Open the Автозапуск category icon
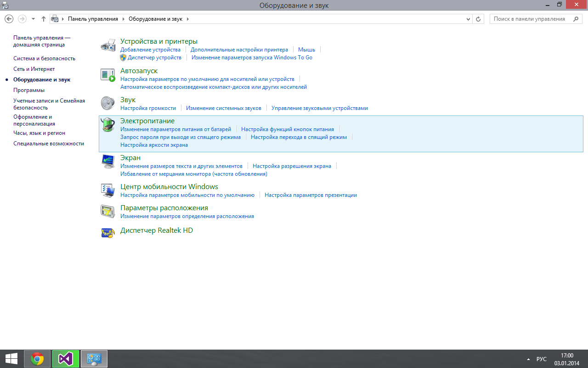 pyautogui.click(x=107, y=75)
